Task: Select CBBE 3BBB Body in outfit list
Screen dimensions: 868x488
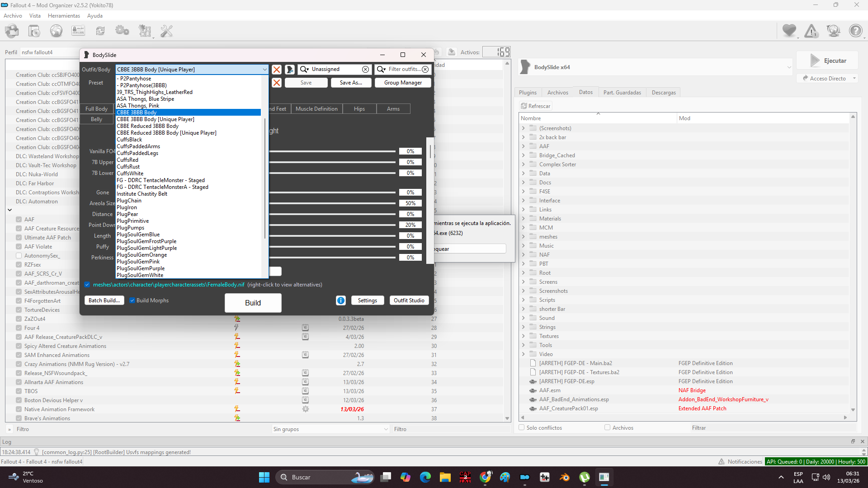Action: [189, 113]
